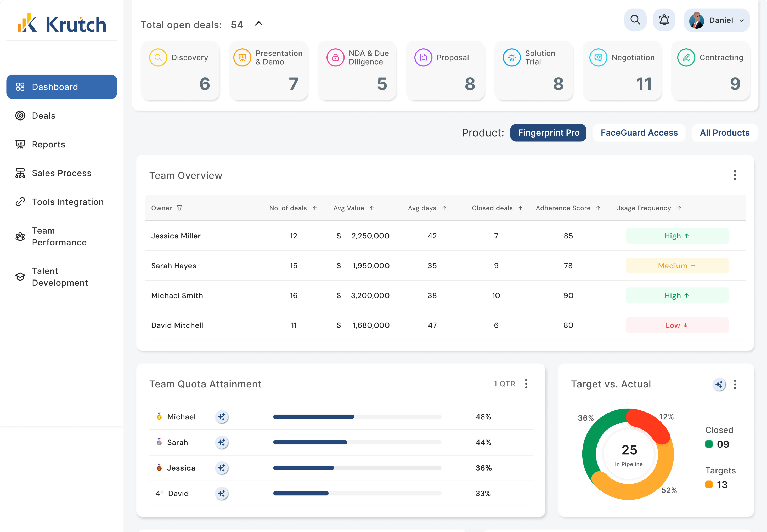Click Michael Smith's High usage badge
This screenshot has height=532, width=767.
tap(677, 295)
